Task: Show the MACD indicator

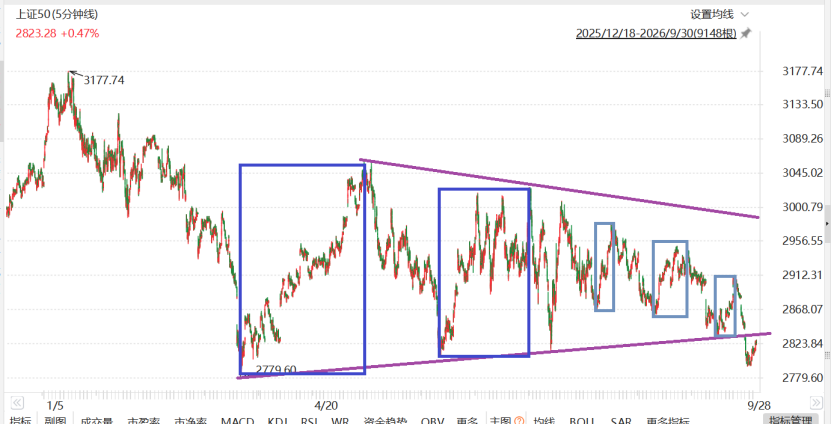Action: tap(237, 421)
